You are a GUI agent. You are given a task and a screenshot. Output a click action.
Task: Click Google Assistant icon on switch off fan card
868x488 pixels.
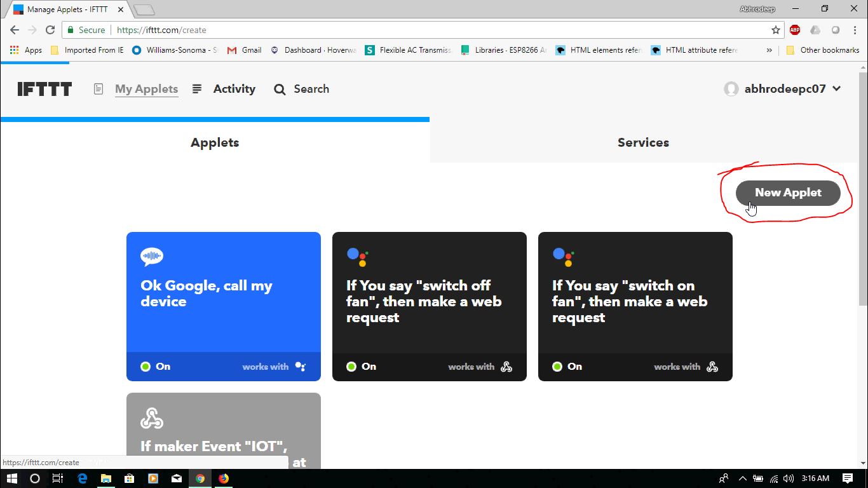pyautogui.click(x=358, y=257)
